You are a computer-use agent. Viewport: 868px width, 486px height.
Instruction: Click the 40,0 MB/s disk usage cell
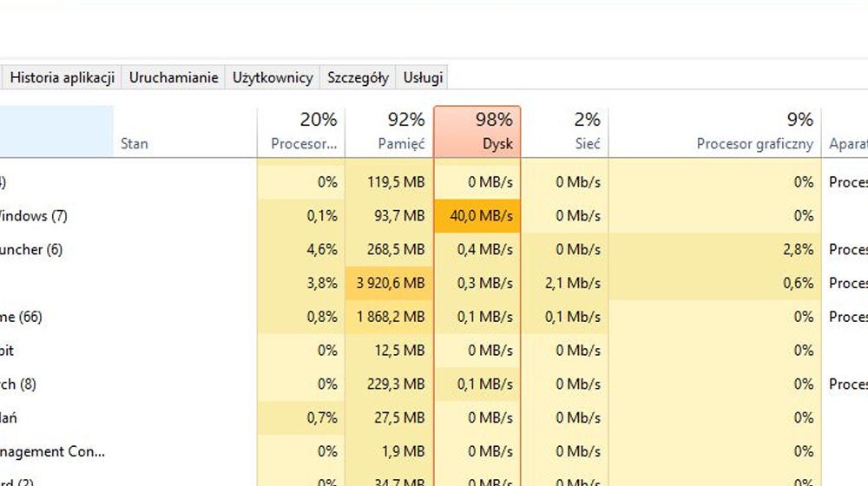point(477,216)
